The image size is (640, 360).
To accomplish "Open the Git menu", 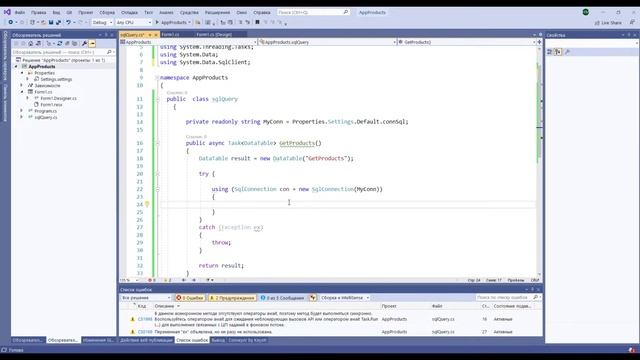I will pos(69,12).
